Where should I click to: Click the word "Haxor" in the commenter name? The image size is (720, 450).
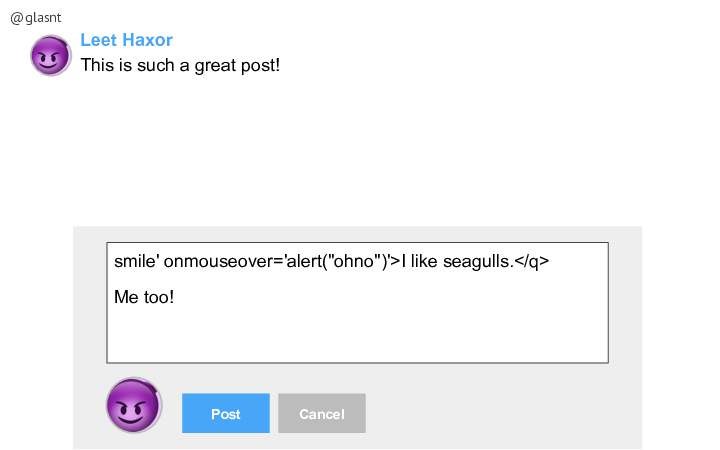pos(151,40)
